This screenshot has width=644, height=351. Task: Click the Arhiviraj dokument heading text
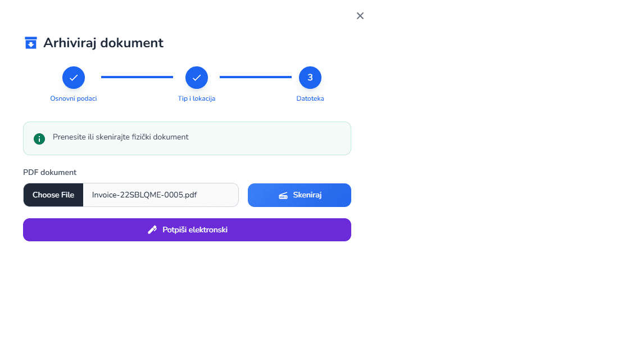[x=103, y=43]
